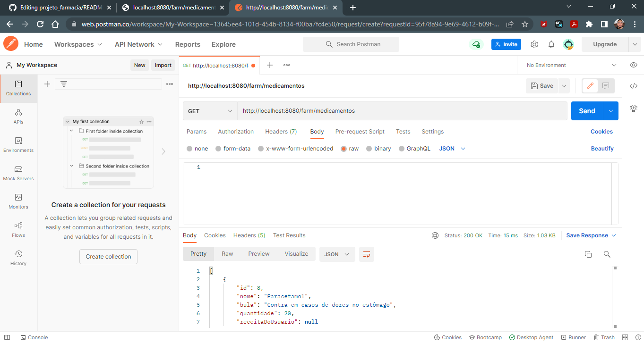This screenshot has height=343, width=644.
Task: Click the Beautify link
Action: pos(602,148)
